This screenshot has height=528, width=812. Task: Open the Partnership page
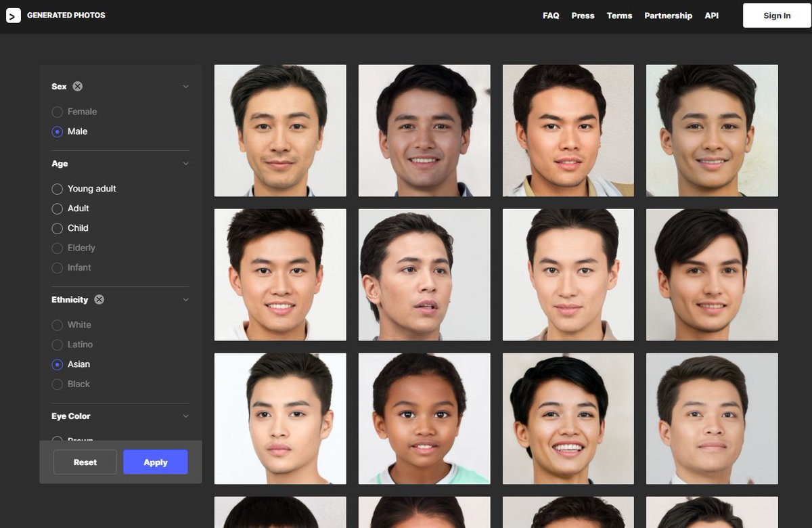click(668, 16)
